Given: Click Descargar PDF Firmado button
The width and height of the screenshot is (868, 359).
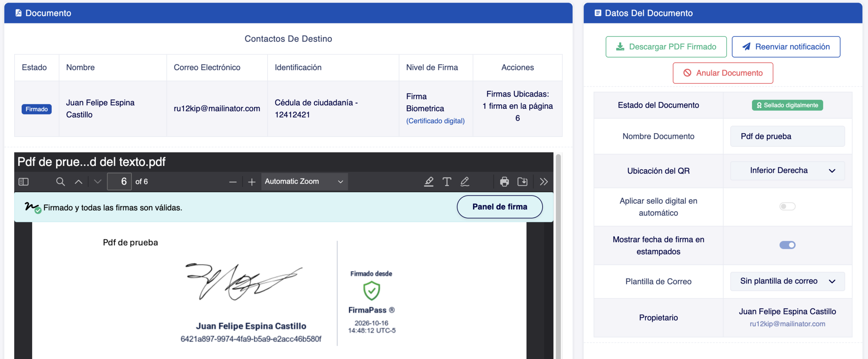Looking at the screenshot, I should (x=666, y=47).
